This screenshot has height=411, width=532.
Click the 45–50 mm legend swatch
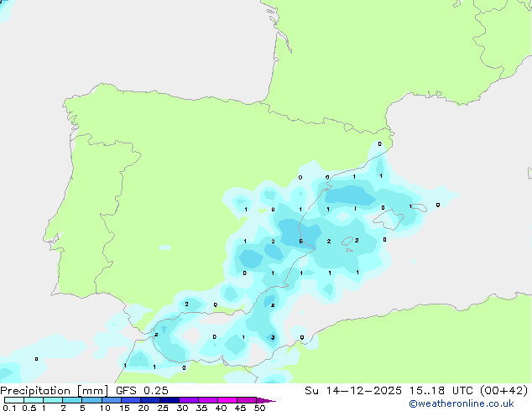(247, 400)
